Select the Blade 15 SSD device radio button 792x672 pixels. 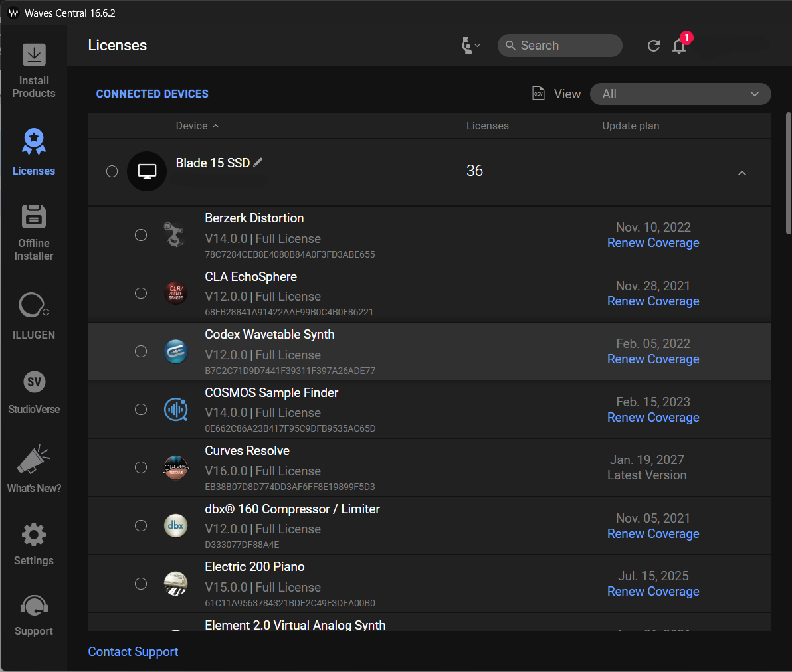click(112, 171)
